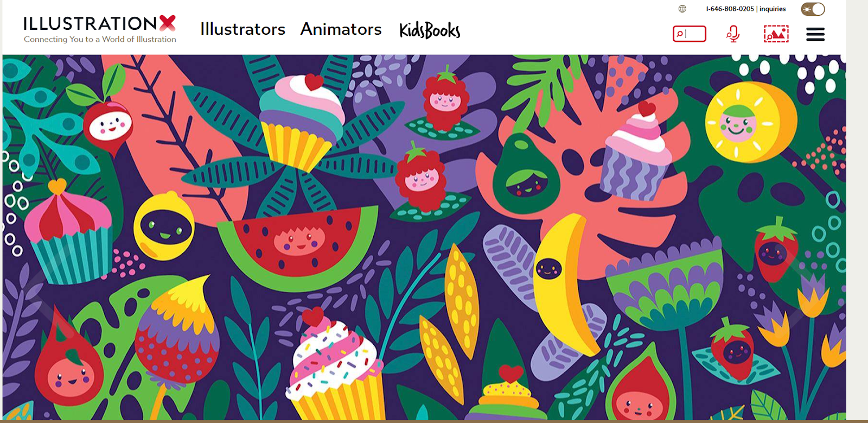Open the Illustrators menu
The height and width of the screenshot is (423, 868).
tap(242, 29)
